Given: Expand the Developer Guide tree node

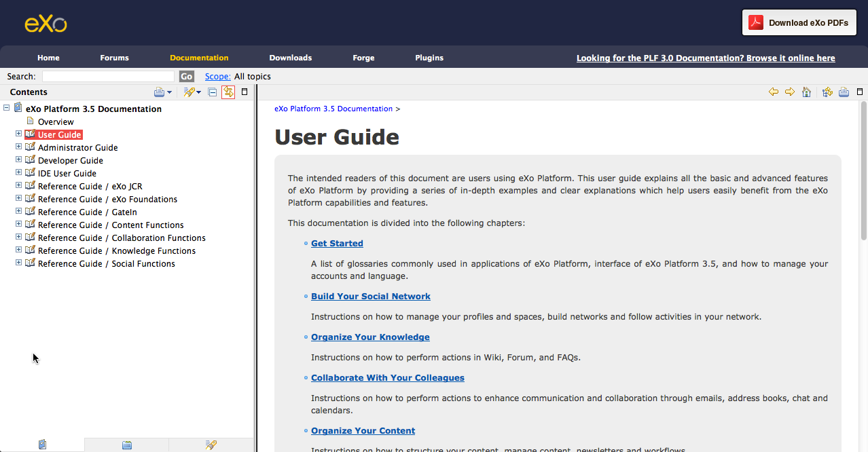Looking at the screenshot, I should coord(18,159).
